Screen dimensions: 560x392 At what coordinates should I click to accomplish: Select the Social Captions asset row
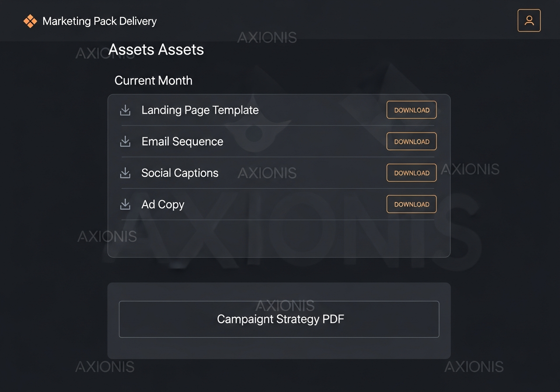tap(180, 173)
